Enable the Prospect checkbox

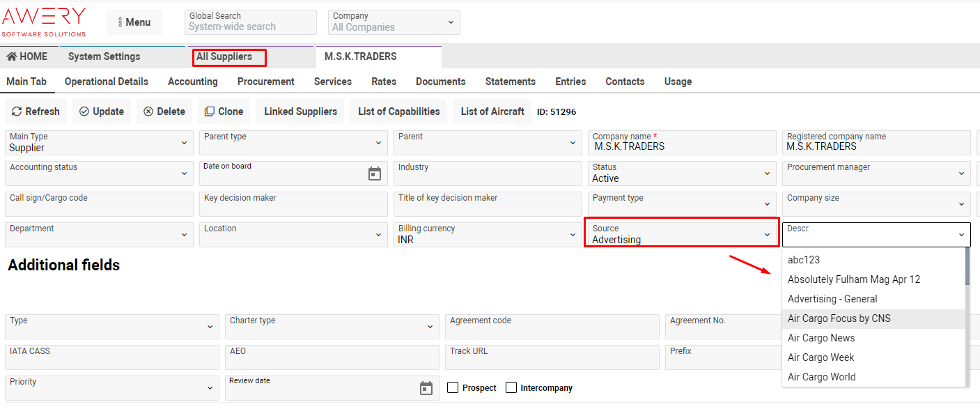pos(453,387)
